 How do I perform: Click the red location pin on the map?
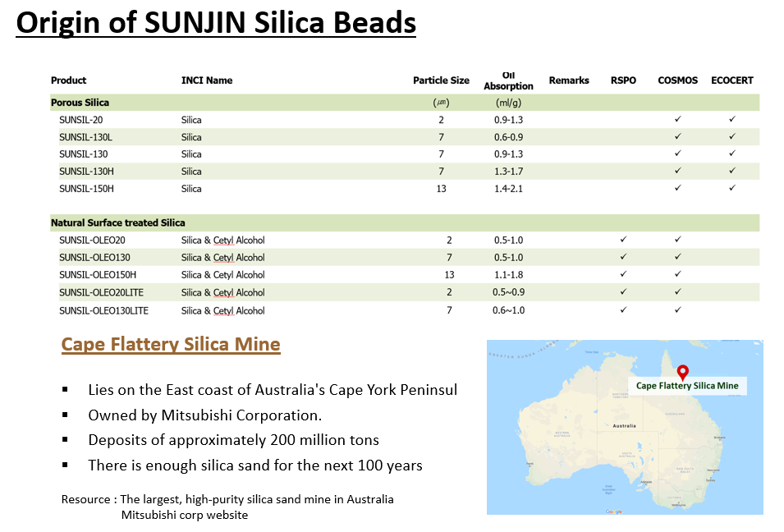pyautogui.click(x=682, y=371)
